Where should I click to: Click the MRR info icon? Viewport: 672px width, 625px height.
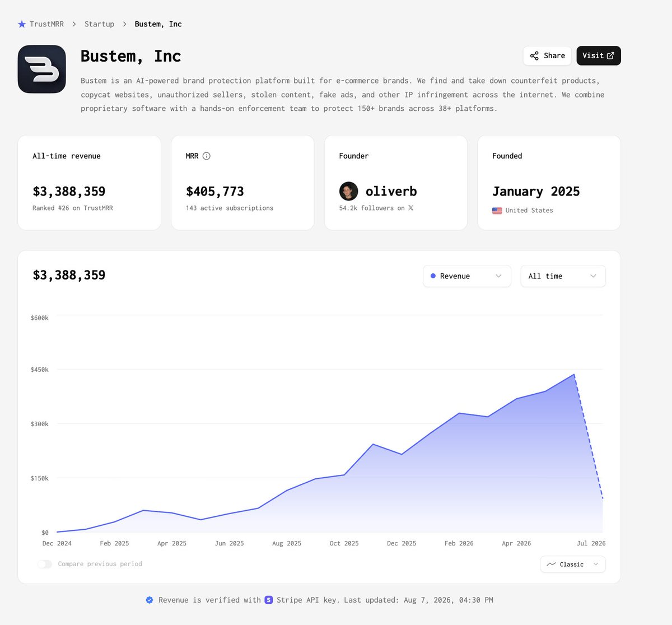tap(207, 156)
